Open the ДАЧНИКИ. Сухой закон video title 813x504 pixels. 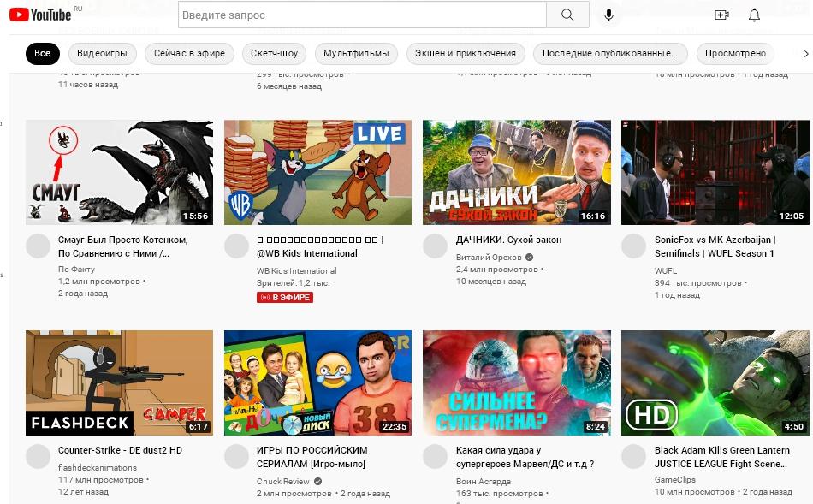coord(508,240)
